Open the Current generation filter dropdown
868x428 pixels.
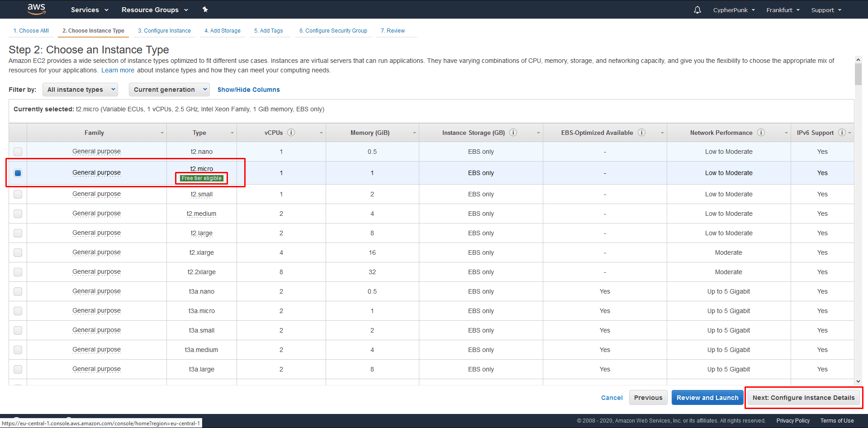pyautogui.click(x=169, y=90)
